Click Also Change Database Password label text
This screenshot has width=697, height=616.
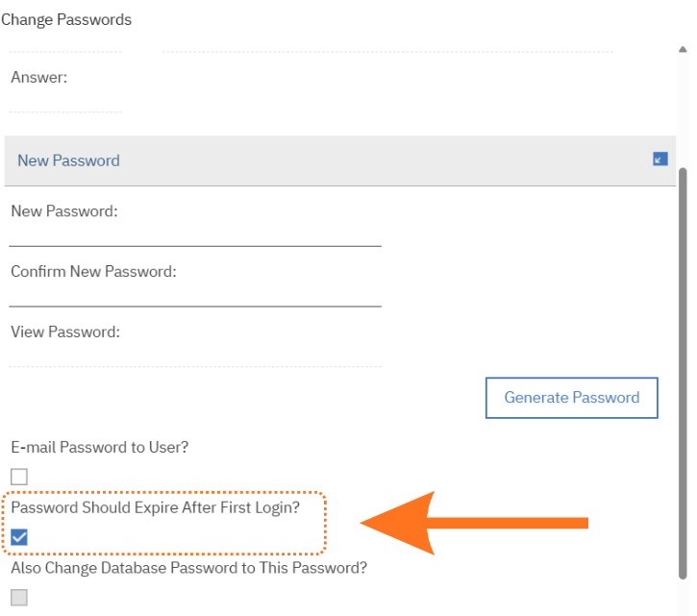(189, 568)
